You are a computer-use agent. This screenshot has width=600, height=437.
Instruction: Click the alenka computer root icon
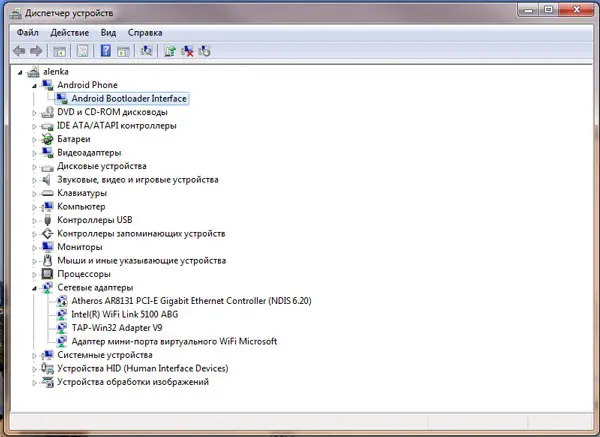33,72
